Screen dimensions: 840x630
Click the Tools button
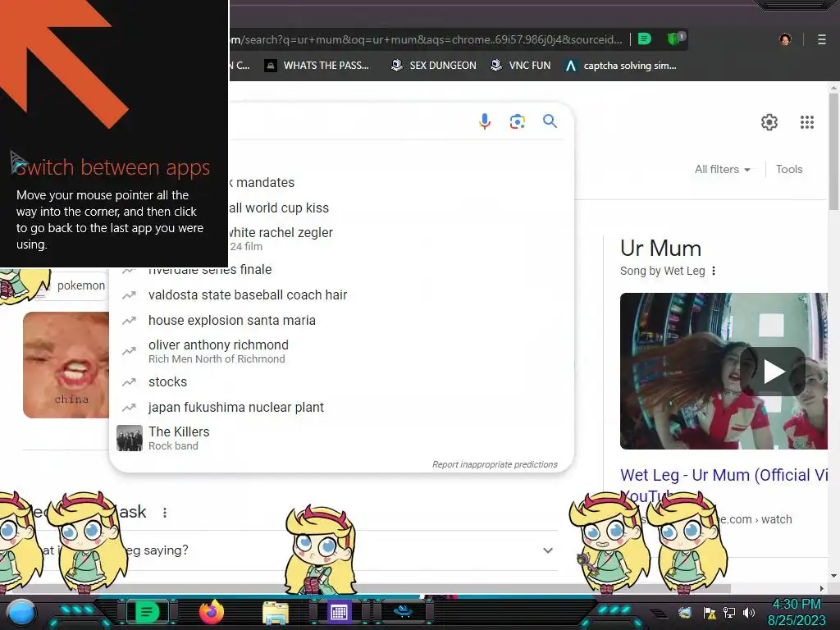(789, 169)
